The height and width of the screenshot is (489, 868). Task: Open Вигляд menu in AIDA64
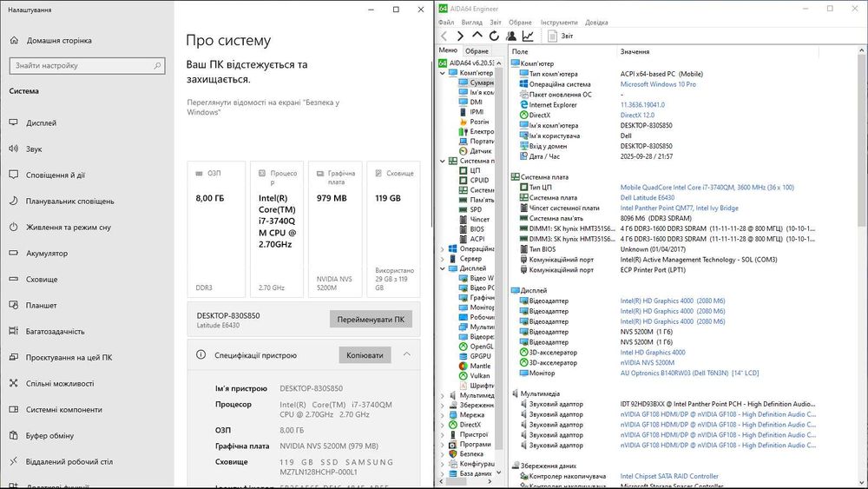click(471, 23)
